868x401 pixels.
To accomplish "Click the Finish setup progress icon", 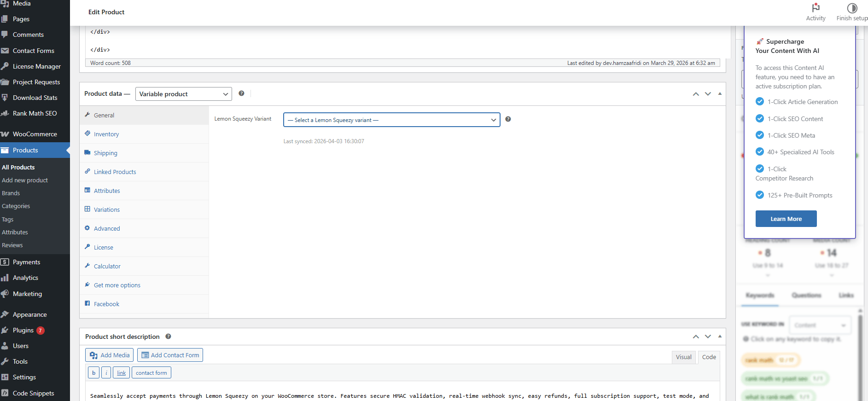I will (852, 8).
